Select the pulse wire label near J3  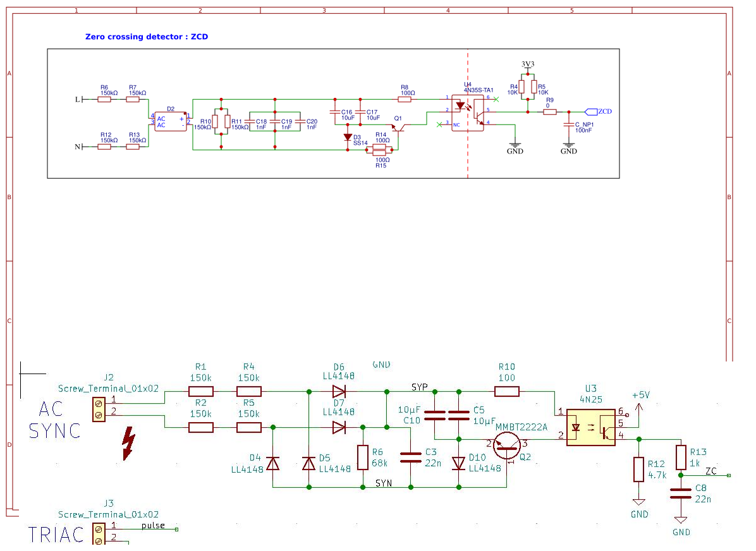click(x=152, y=525)
